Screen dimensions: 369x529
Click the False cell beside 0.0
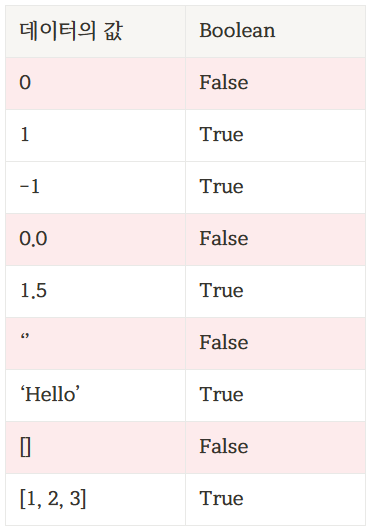click(276, 240)
